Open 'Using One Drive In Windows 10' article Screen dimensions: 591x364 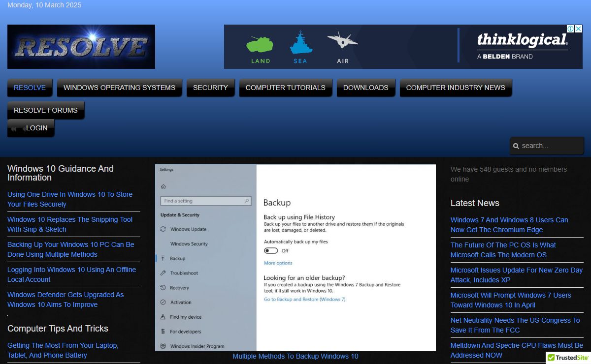click(70, 199)
